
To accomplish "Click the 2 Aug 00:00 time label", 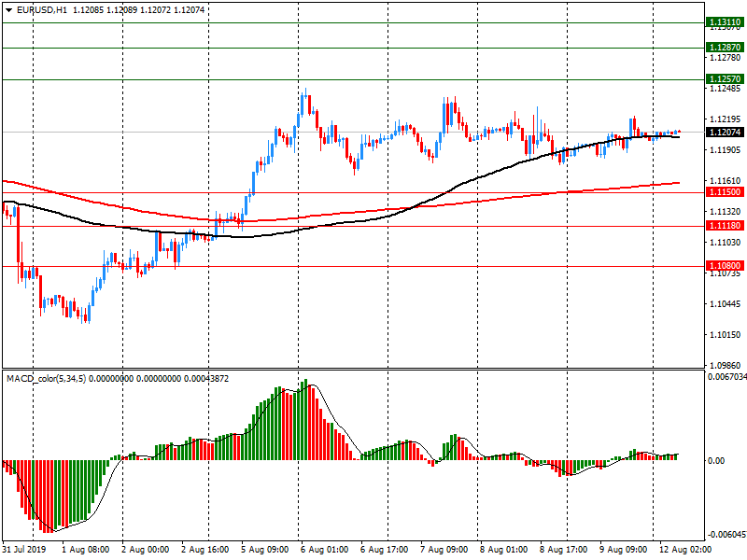I will [146, 550].
